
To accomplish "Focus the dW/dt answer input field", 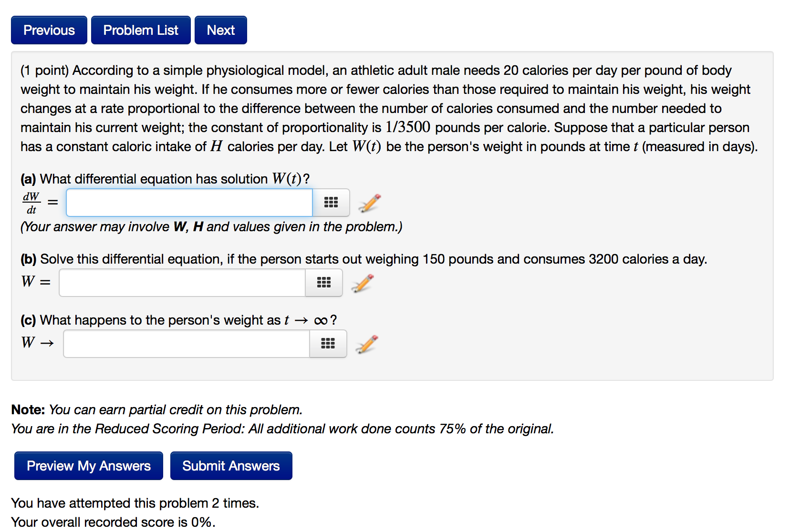I will [x=189, y=203].
